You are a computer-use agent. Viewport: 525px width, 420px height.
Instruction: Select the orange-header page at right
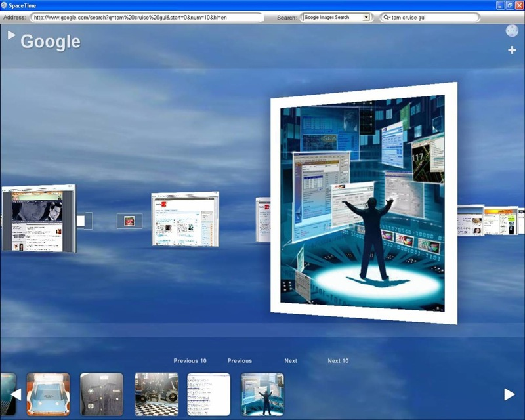coord(501,220)
